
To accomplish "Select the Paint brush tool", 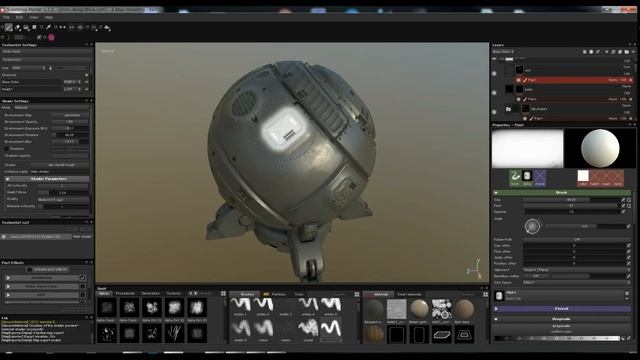I will 9,28.
